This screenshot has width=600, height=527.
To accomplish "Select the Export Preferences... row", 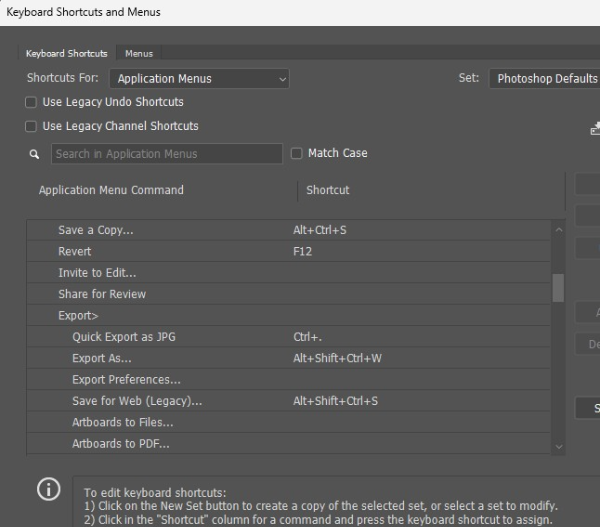I will point(289,380).
